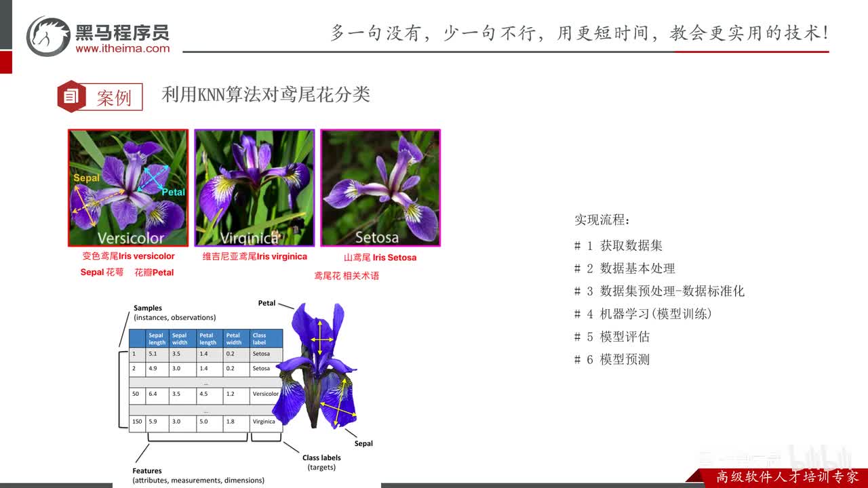Click the black Petal label above the iris diagram
The width and height of the screenshot is (868, 488).
tap(267, 303)
